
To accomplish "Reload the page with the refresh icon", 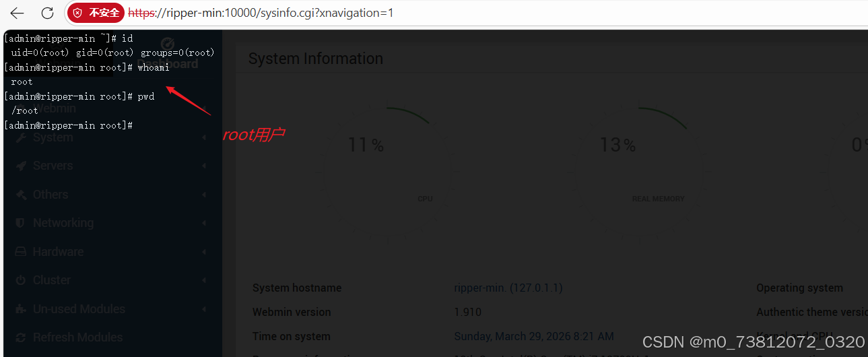I will click(x=48, y=13).
